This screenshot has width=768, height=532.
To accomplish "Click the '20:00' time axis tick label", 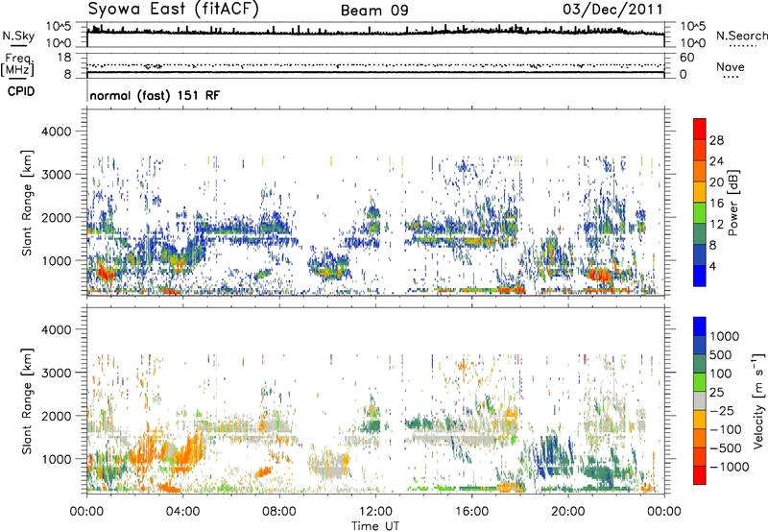I will [x=567, y=512].
